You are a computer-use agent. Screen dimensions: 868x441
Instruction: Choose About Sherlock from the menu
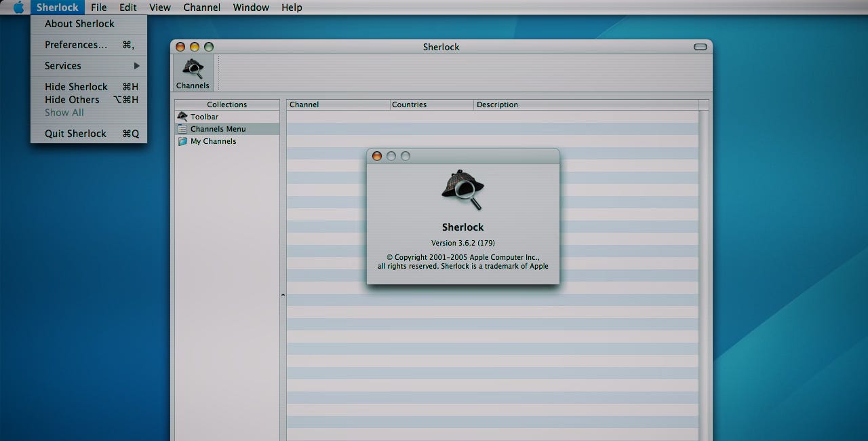[89, 24]
